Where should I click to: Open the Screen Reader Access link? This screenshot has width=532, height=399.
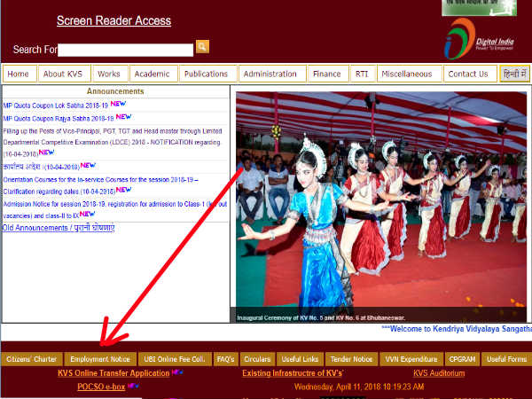114,20
